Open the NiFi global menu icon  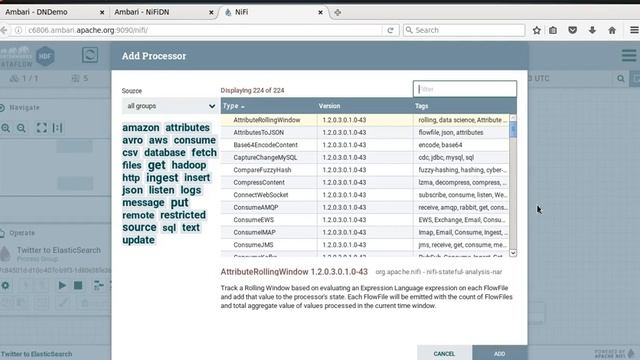[629, 56]
